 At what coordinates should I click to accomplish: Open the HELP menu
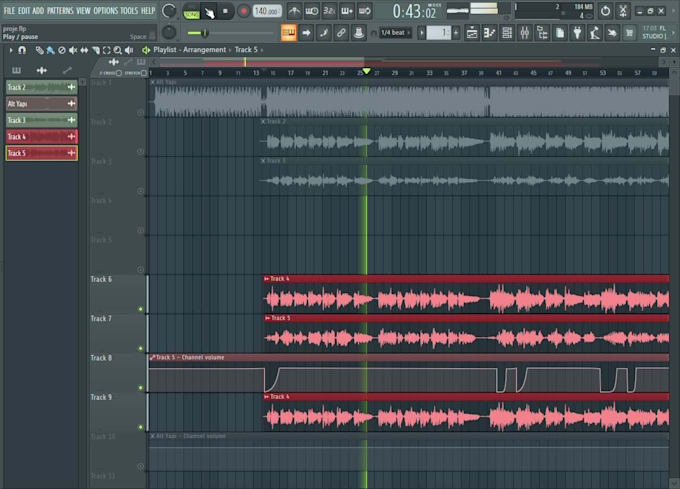coord(148,11)
